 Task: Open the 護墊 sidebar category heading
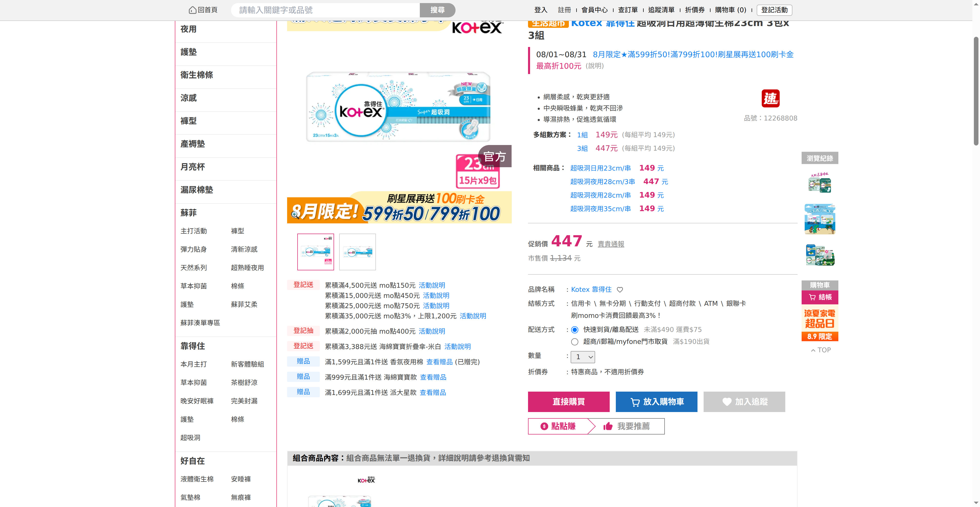[x=188, y=52]
